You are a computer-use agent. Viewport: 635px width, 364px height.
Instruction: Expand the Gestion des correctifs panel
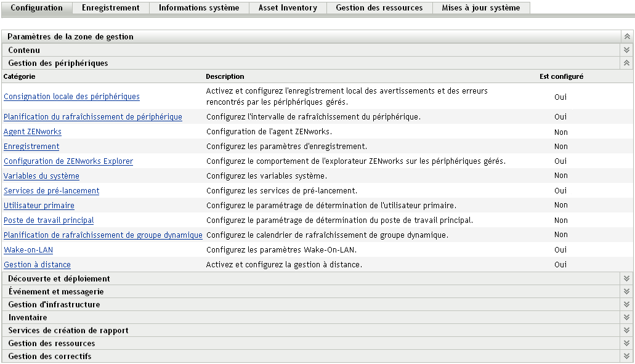tap(626, 356)
